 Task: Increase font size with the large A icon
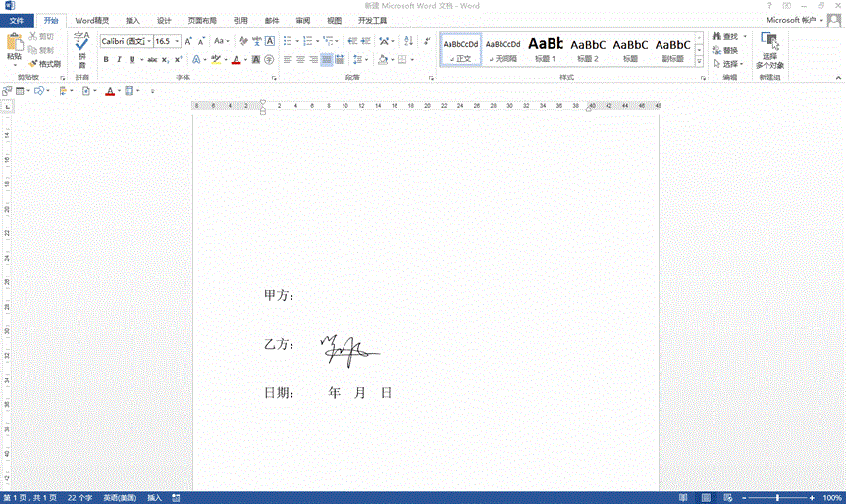(188, 41)
